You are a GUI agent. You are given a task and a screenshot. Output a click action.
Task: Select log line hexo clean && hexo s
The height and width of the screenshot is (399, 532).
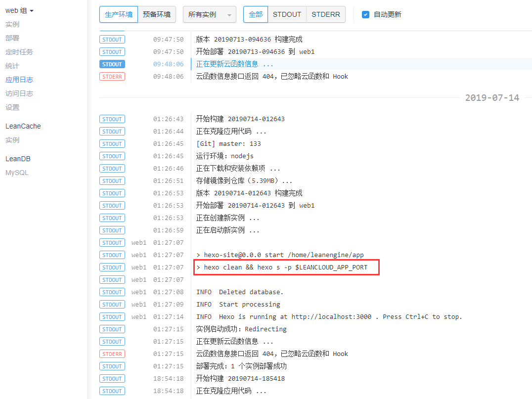pyautogui.click(x=282, y=267)
